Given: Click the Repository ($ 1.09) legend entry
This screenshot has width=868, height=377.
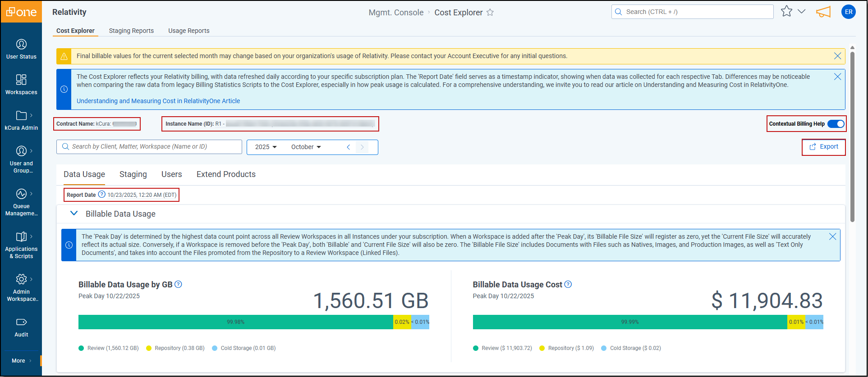Looking at the screenshot, I should click(567, 348).
